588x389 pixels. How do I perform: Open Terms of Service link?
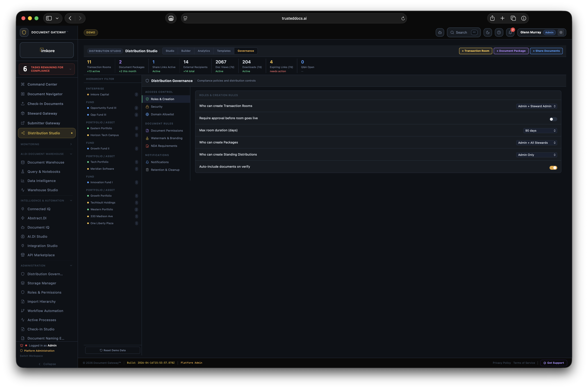(524, 363)
